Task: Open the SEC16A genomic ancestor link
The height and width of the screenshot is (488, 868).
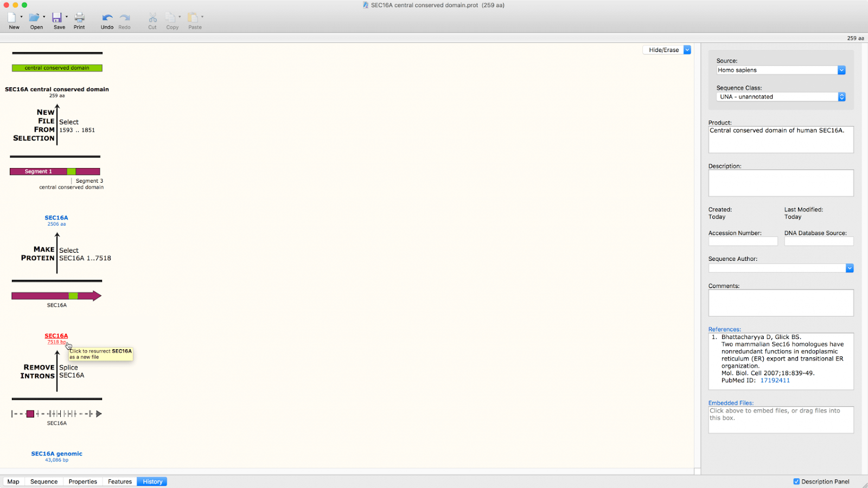Action: [x=57, y=454]
